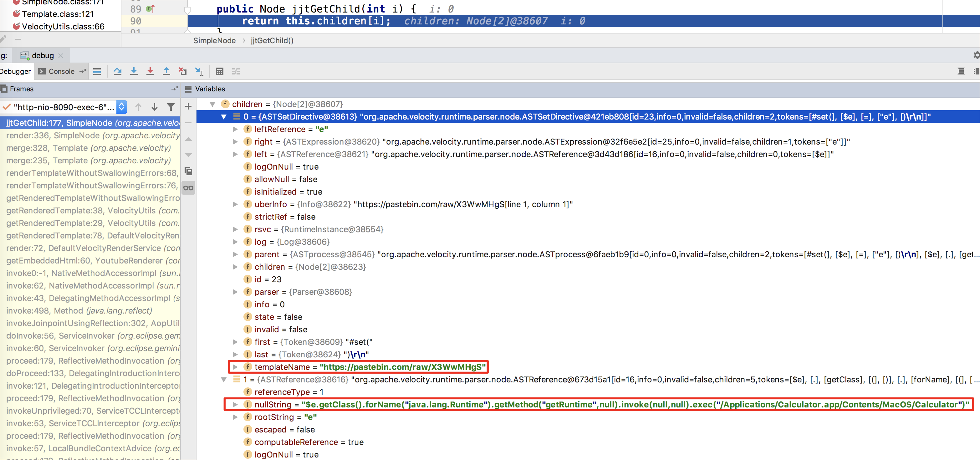Open debug panel settings gear
The image size is (980, 460).
[x=976, y=55]
